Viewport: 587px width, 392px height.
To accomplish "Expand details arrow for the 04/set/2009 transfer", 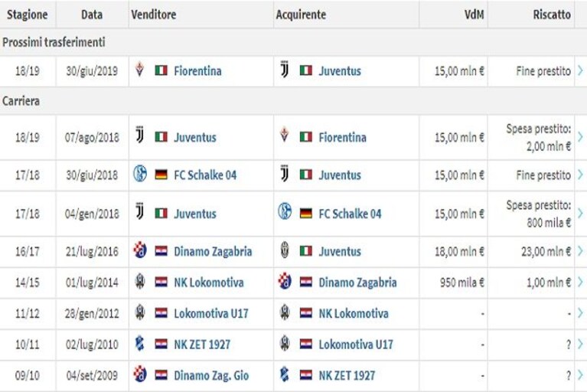I will click(580, 375).
